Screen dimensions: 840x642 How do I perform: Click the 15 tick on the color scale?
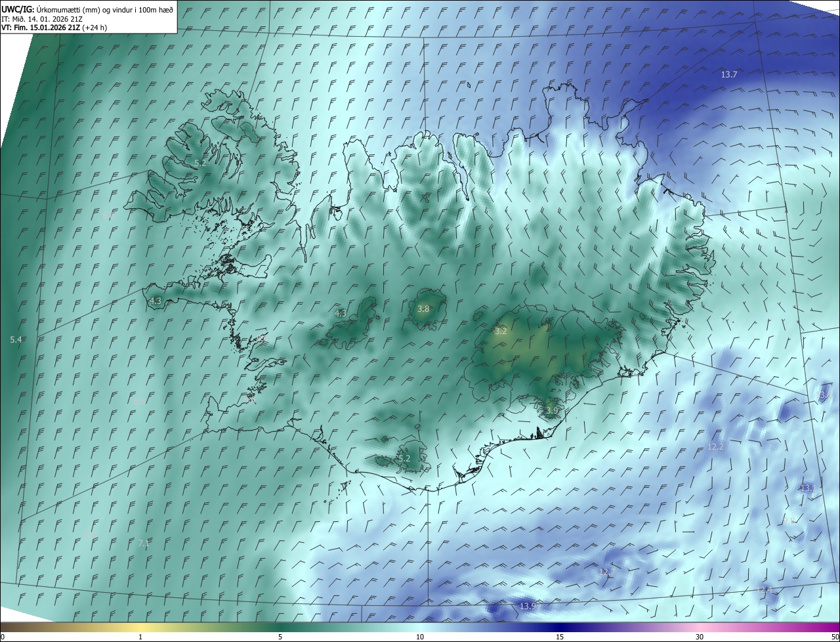(x=560, y=637)
